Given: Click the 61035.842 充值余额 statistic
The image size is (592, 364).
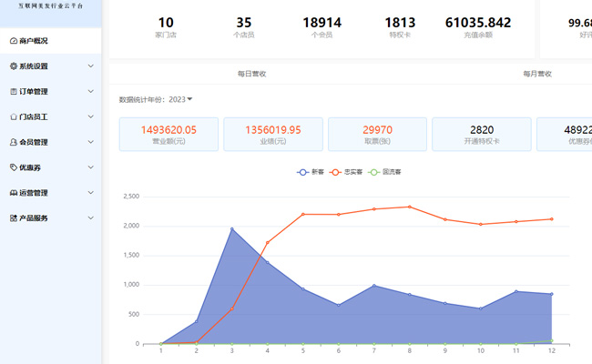Looking at the screenshot, I should (x=478, y=27).
